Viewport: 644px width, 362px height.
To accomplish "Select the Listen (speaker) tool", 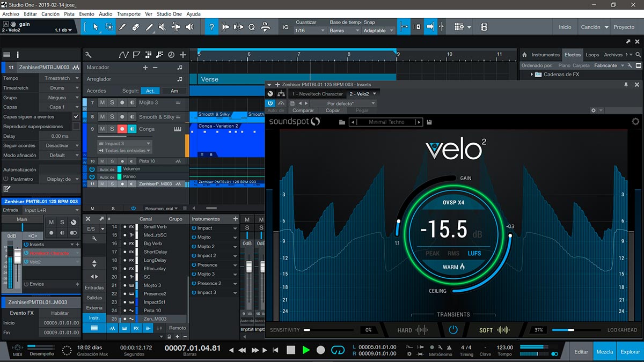I will [x=189, y=27].
